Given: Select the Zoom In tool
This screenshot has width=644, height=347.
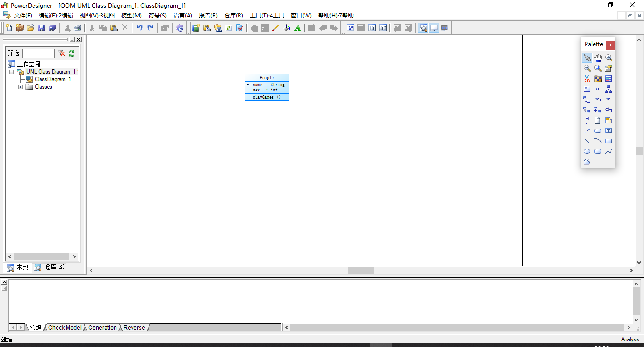Looking at the screenshot, I should click(x=609, y=58).
